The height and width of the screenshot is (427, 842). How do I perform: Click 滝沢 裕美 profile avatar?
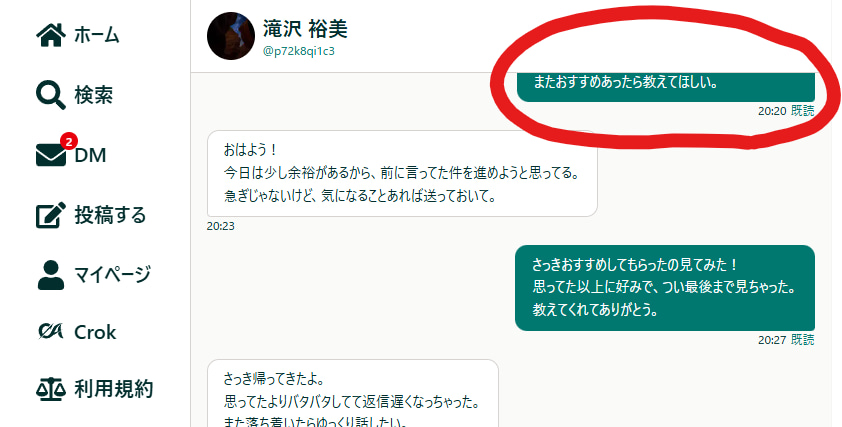(231, 36)
